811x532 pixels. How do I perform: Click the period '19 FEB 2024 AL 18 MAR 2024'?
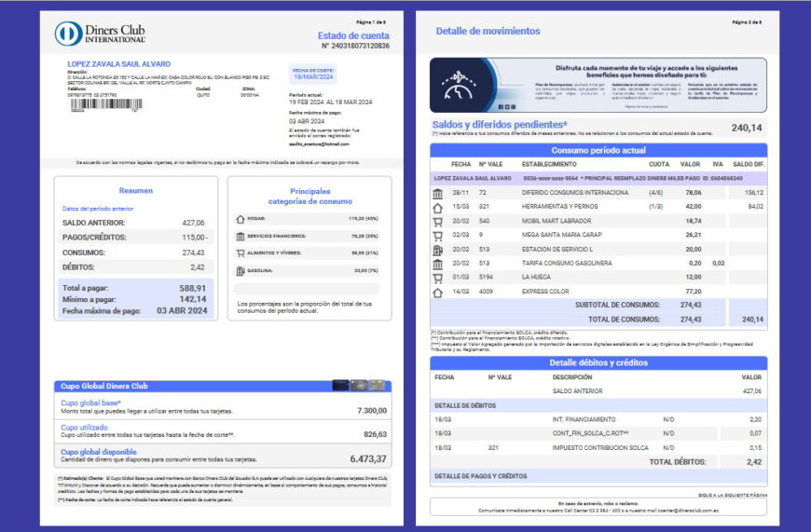click(331, 102)
